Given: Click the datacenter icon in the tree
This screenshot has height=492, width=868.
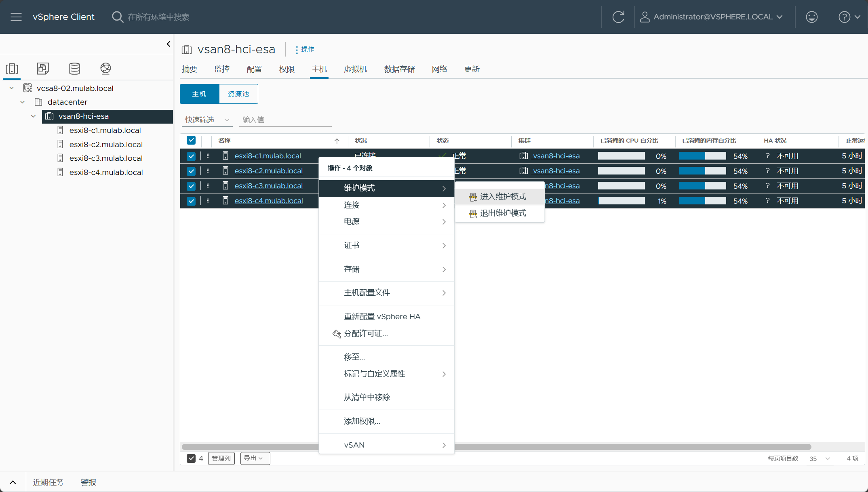Looking at the screenshot, I should pos(38,102).
